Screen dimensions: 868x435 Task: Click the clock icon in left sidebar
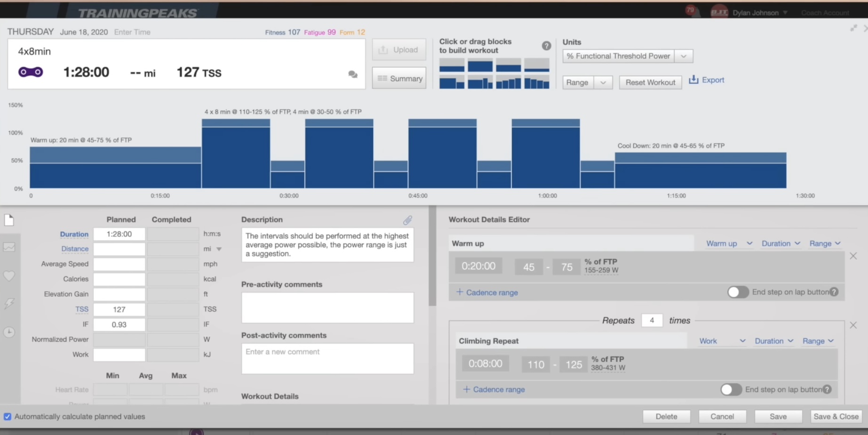[x=9, y=332]
